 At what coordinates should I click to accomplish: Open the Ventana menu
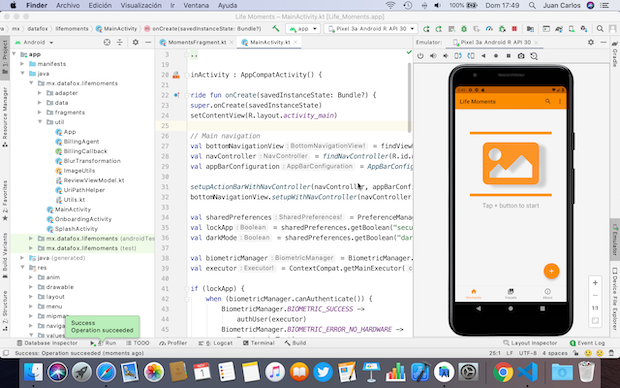[196, 6]
